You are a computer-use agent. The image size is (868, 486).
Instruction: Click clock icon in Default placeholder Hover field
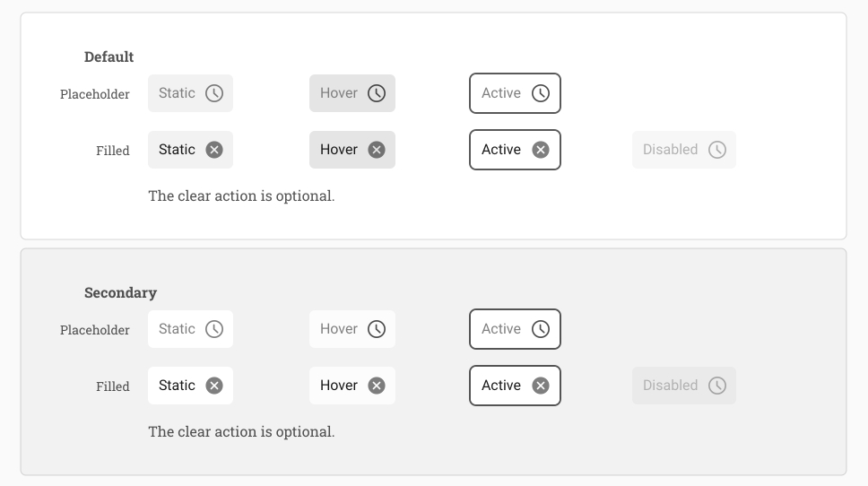[377, 93]
